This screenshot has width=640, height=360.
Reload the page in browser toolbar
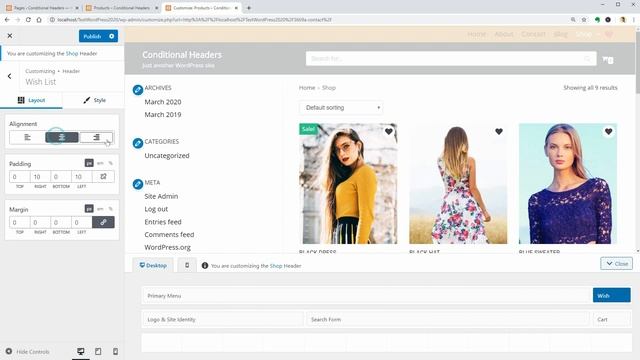pos(28,20)
